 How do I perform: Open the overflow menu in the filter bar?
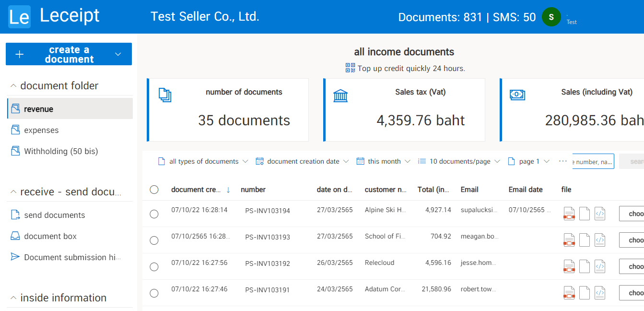click(x=562, y=161)
